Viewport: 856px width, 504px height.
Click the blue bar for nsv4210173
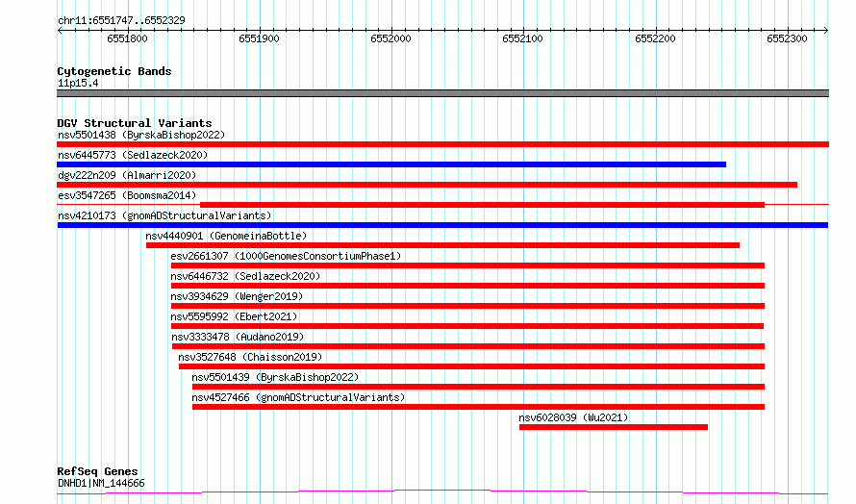(442, 225)
